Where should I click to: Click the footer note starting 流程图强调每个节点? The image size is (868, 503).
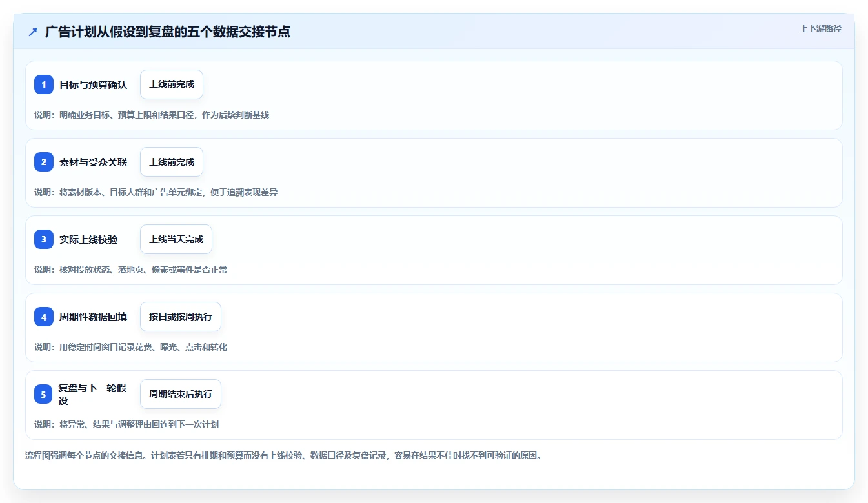pyautogui.click(x=283, y=455)
